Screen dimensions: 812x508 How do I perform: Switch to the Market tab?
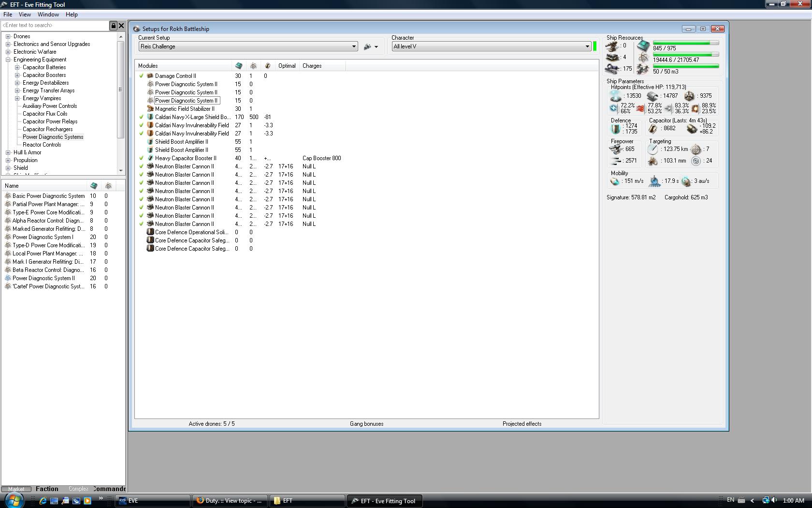pos(16,489)
